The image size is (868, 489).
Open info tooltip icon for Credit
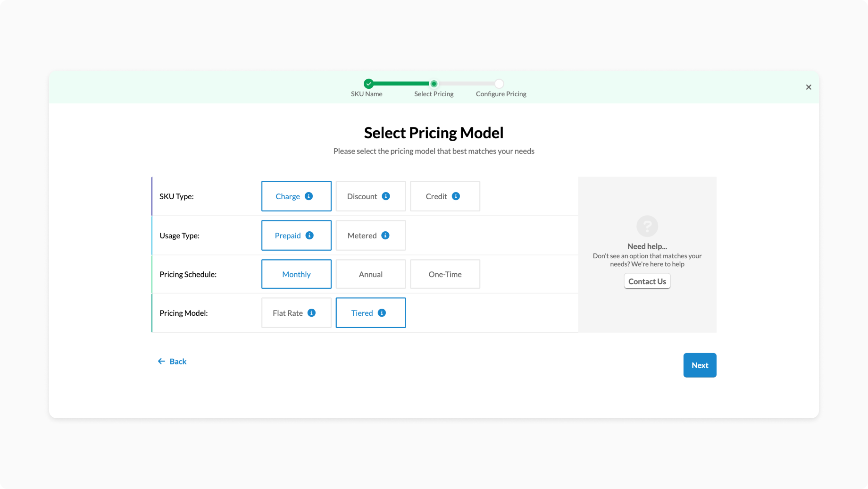[456, 196]
